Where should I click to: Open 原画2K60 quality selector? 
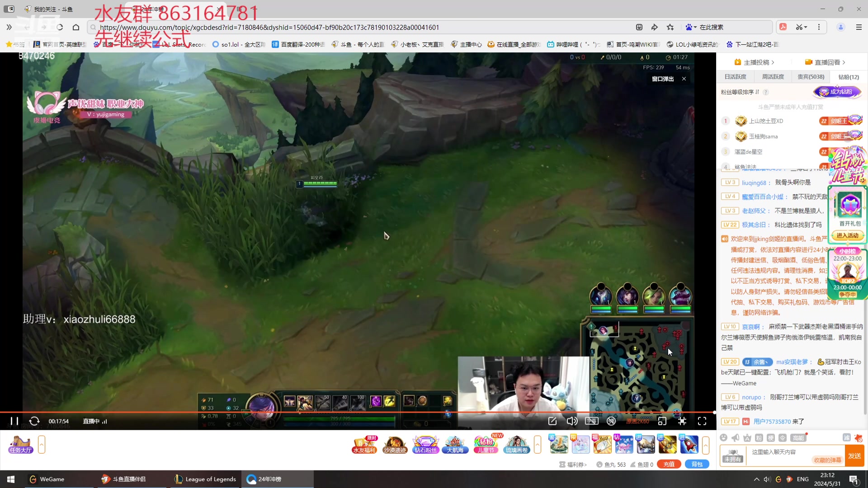pyautogui.click(x=637, y=421)
